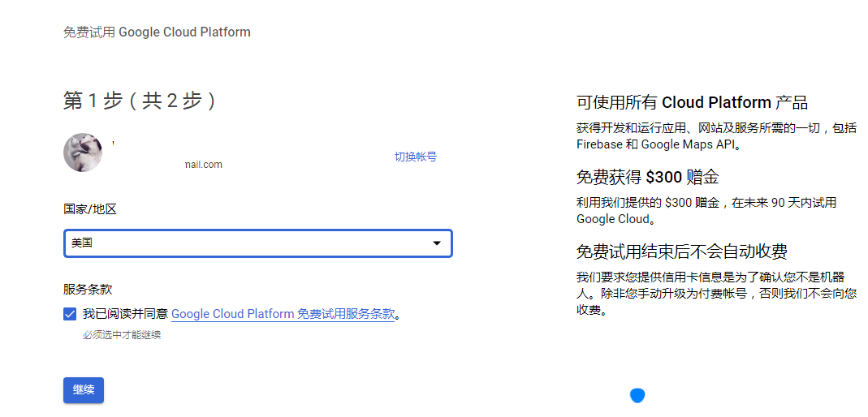Click the partially visible email address ending in nail.com
This screenshot has width=868, height=417.
204,164
